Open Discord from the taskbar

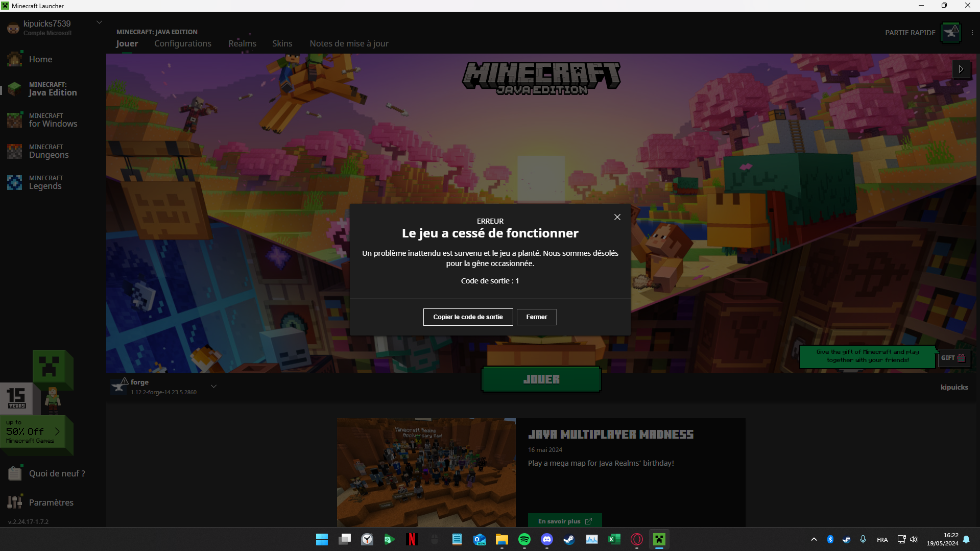click(x=546, y=539)
